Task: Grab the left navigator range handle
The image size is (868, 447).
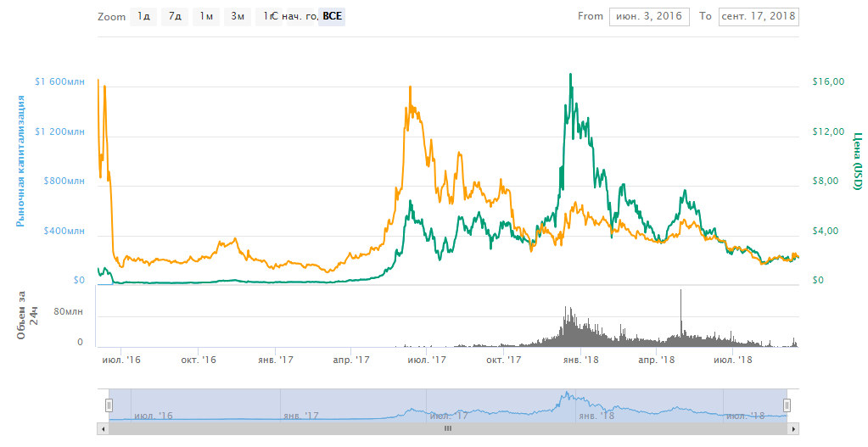Action: [x=109, y=405]
